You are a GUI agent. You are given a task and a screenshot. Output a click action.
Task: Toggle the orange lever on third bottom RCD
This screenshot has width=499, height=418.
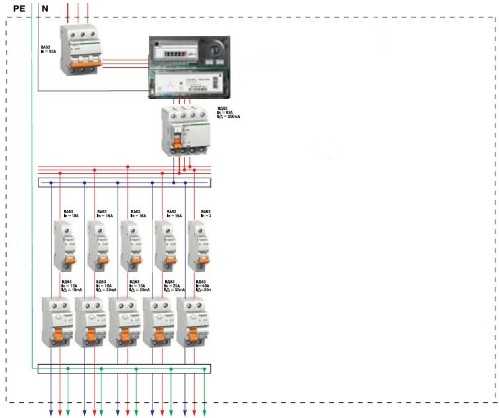pos(125,334)
